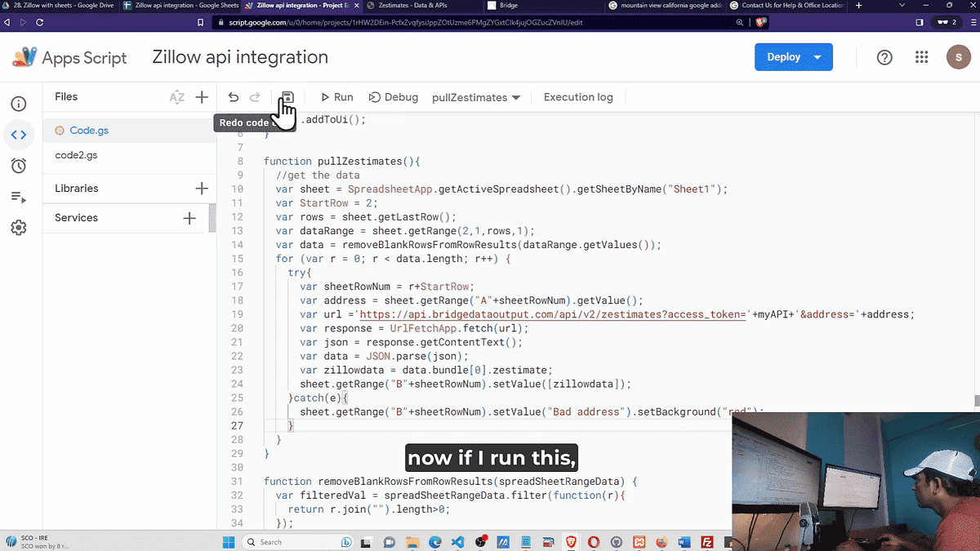Open the Executions list icon
This screenshot has height=551, width=980.
tap(19, 197)
